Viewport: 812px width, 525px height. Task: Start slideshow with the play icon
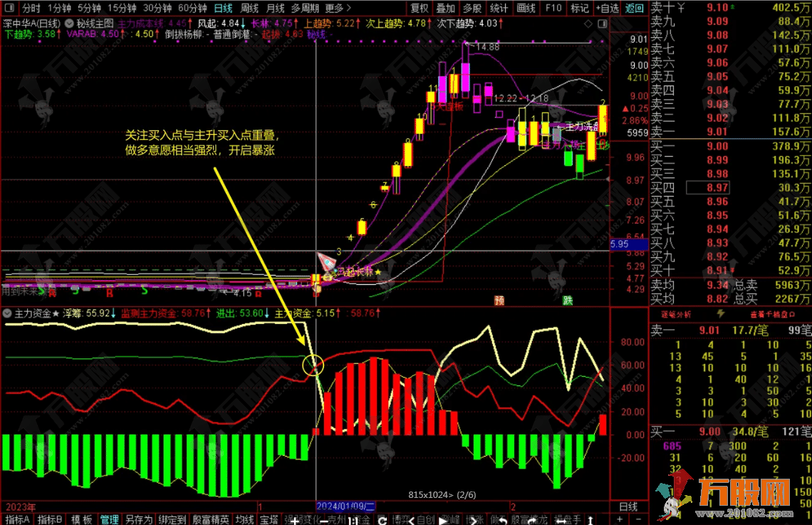[x=443, y=520]
